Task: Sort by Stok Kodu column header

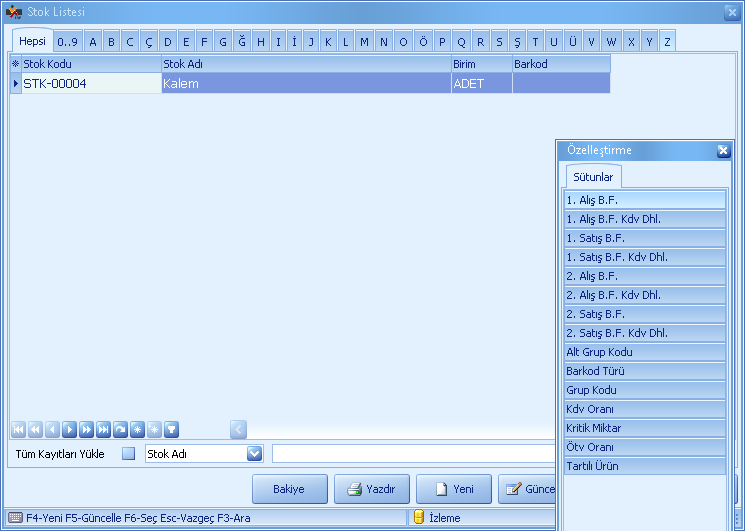Action: pos(90,64)
